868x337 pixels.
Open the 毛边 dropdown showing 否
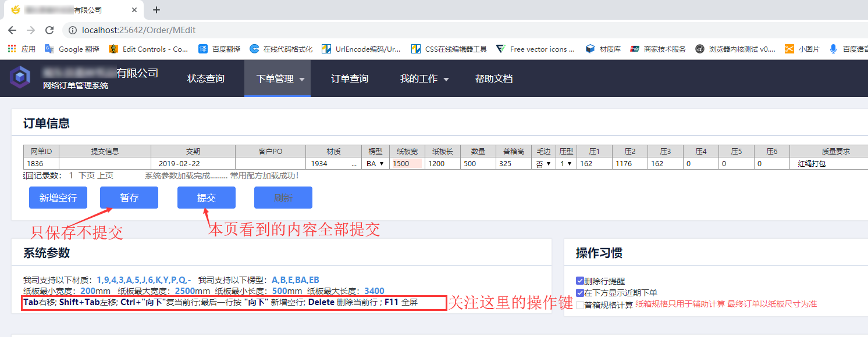click(543, 164)
